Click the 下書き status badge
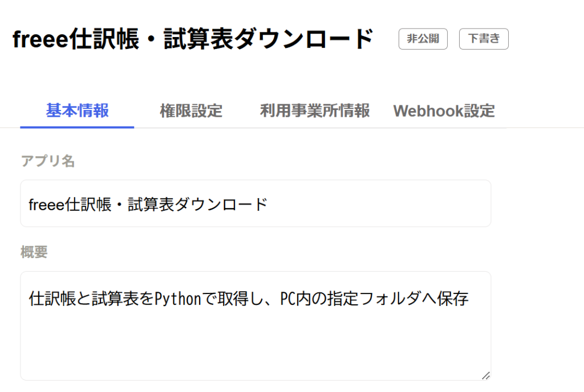The width and height of the screenshot is (584, 392). (x=484, y=39)
